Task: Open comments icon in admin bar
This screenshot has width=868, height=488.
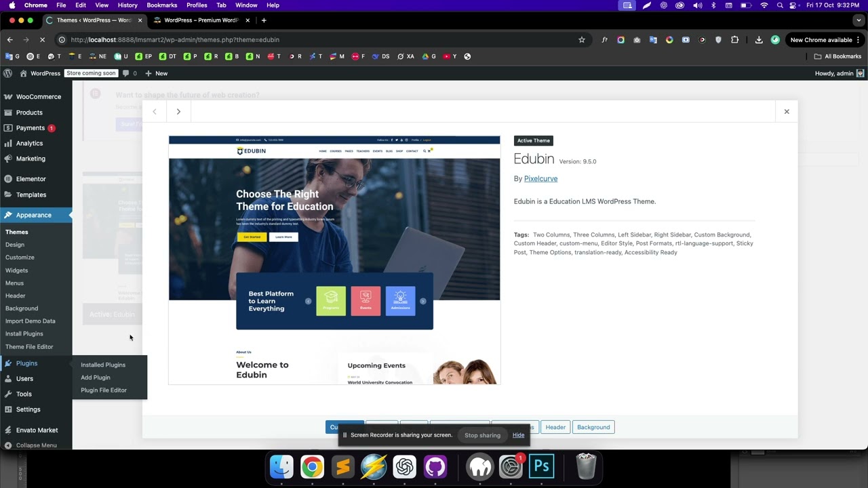Action: 130,73
